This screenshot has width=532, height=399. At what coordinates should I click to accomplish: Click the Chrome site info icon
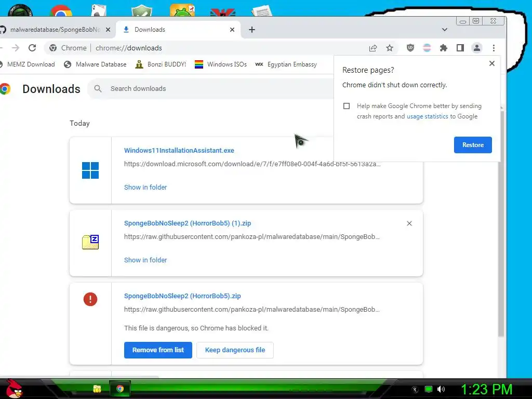click(53, 48)
